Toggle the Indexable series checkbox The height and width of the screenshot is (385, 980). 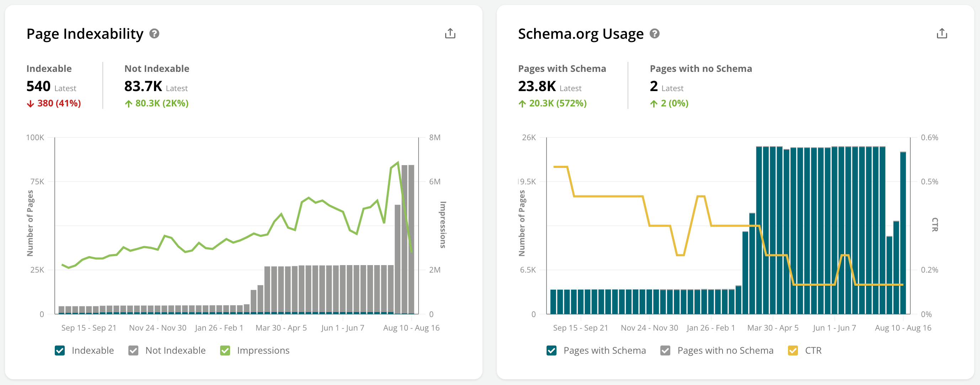tap(60, 350)
